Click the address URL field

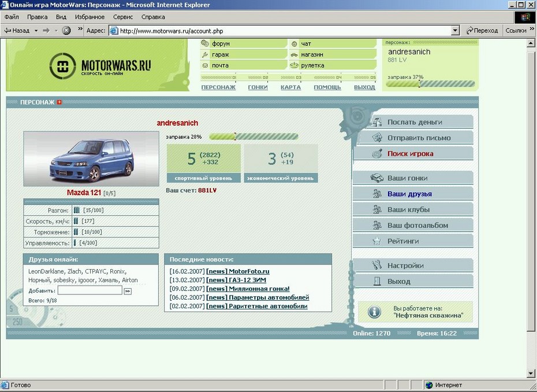[x=285, y=31]
